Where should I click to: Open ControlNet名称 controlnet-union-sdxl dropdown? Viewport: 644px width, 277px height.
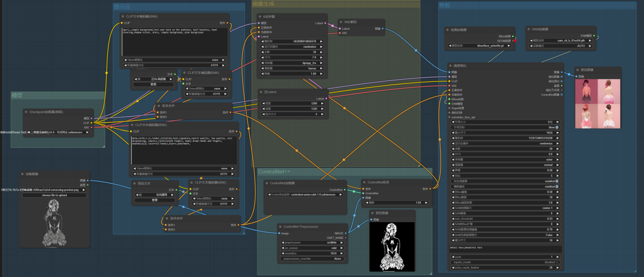[x=305, y=195]
